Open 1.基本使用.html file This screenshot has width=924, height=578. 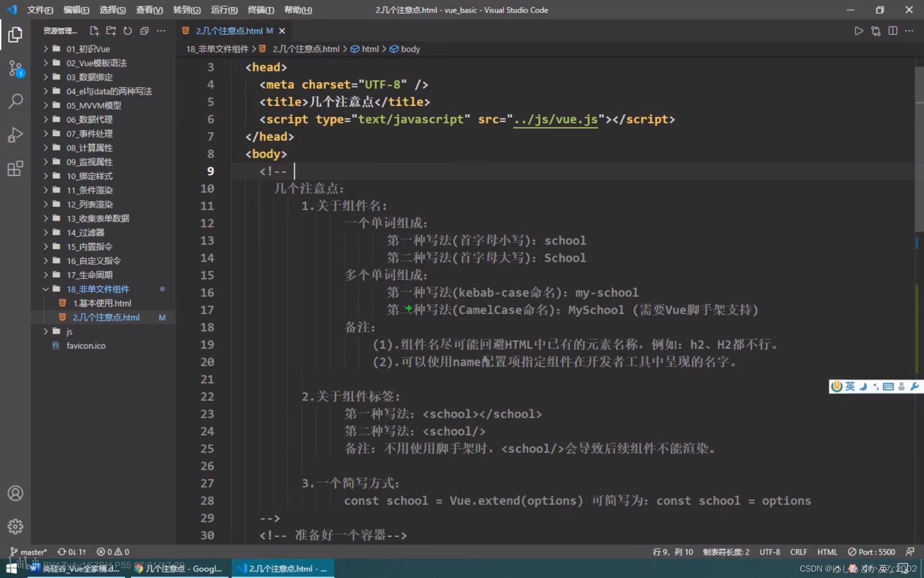click(x=102, y=303)
